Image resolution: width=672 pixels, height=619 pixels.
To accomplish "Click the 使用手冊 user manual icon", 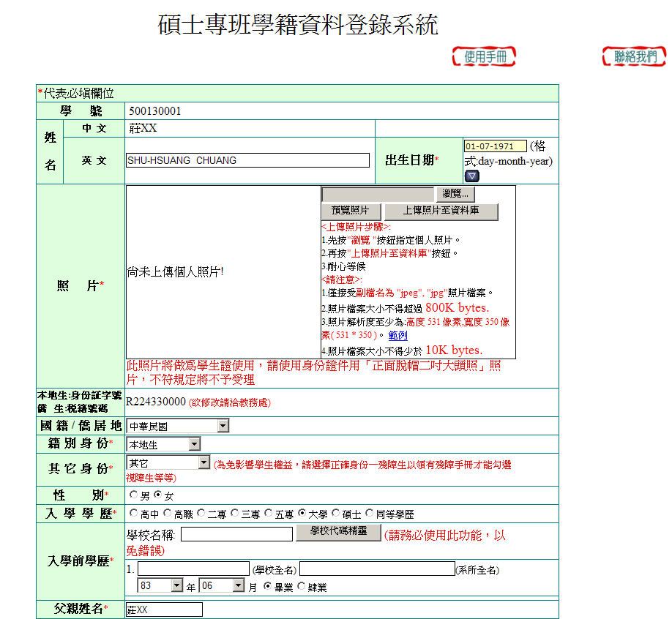I will click(484, 56).
